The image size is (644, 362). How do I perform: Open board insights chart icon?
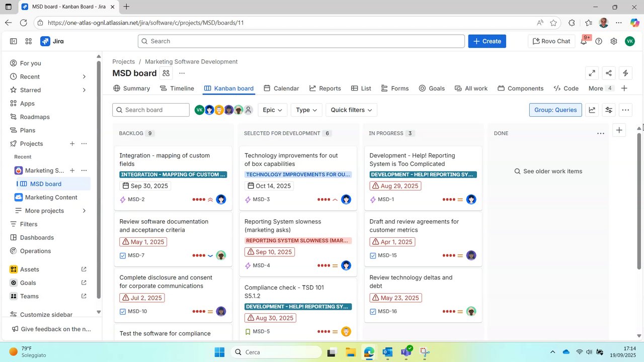coord(592,110)
